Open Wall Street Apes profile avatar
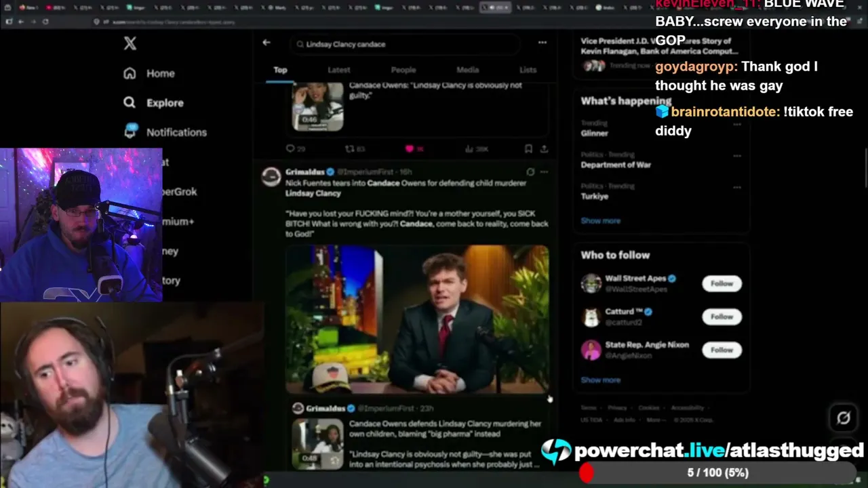The width and height of the screenshot is (868, 488). pos(591,283)
